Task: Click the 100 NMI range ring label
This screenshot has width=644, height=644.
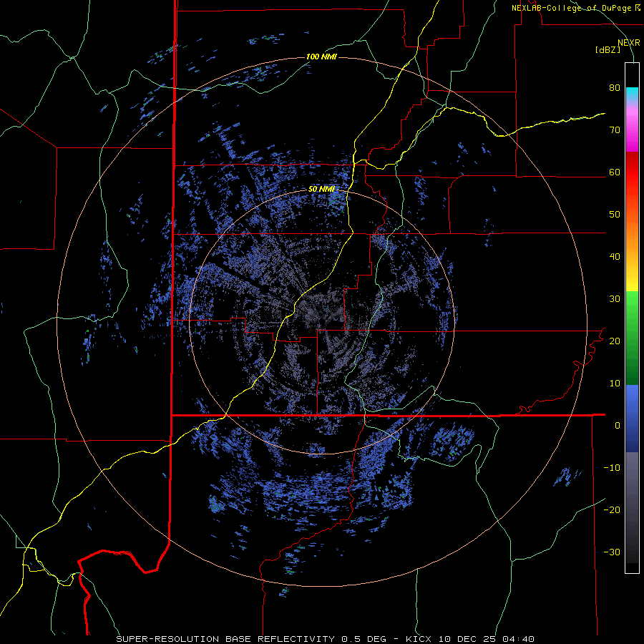Action: coord(321,57)
